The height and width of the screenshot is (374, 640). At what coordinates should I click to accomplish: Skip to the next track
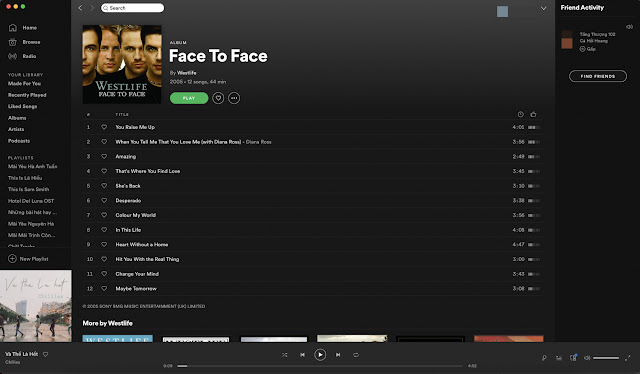338,355
